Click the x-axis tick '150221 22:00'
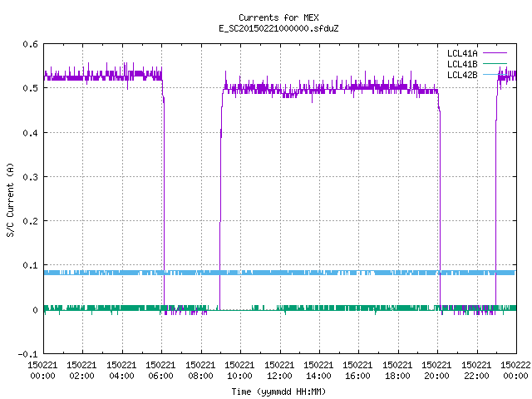532x399 pixels. pyautogui.click(x=476, y=371)
